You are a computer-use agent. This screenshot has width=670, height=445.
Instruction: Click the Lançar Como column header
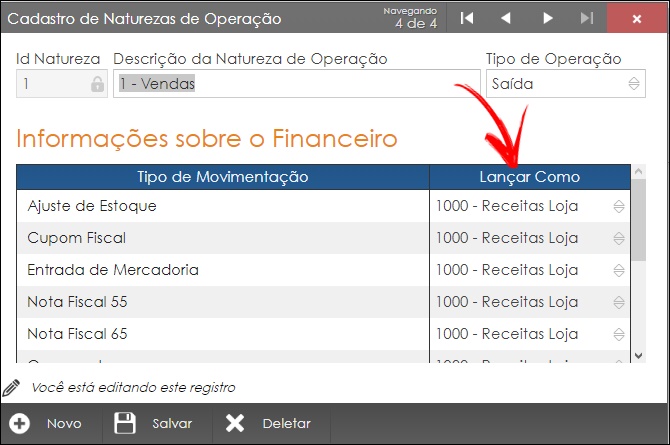[530, 177]
